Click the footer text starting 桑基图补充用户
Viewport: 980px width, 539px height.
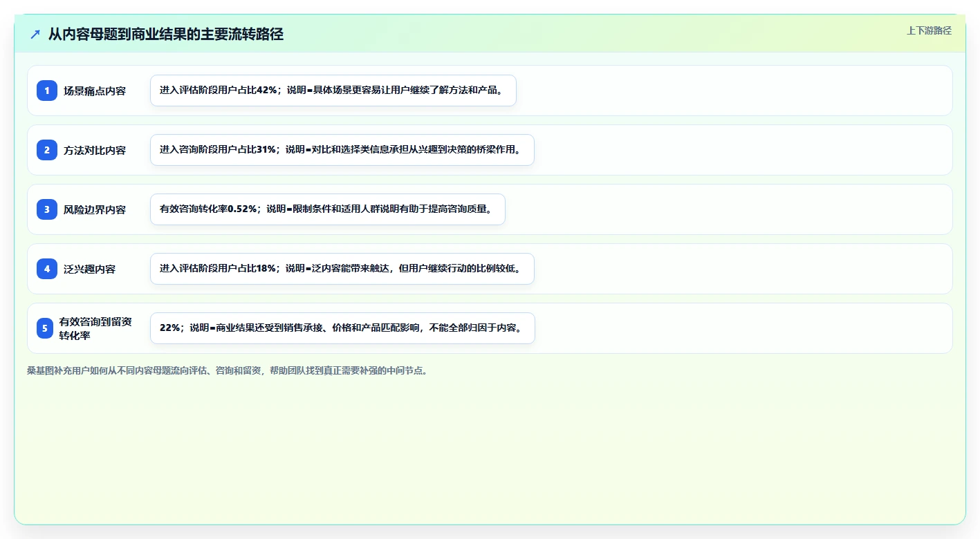tap(228, 370)
